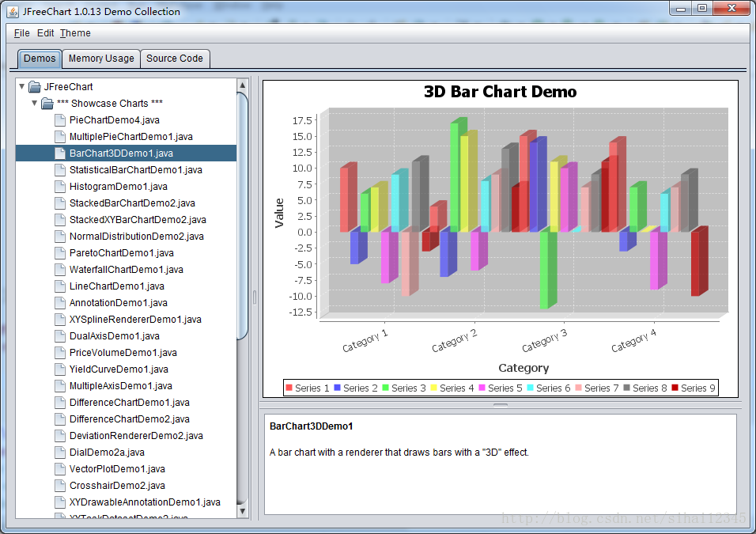Open the Theme menu

[x=75, y=33]
